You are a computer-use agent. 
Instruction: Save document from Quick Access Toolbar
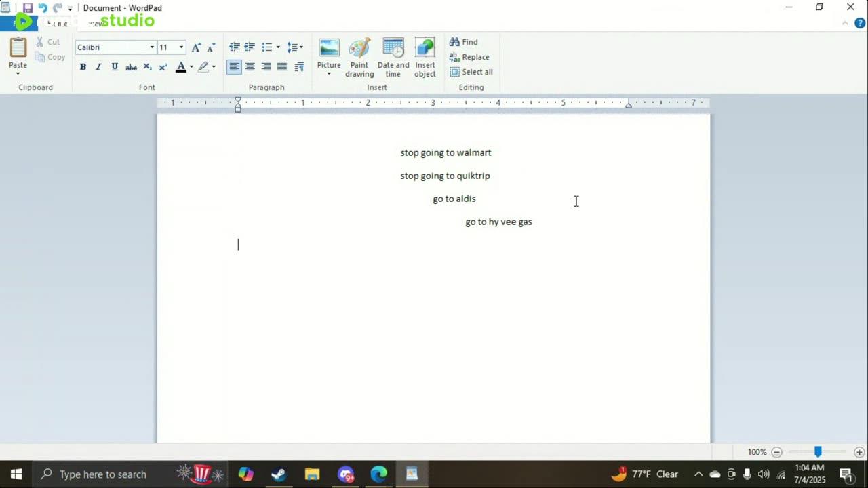click(28, 8)
